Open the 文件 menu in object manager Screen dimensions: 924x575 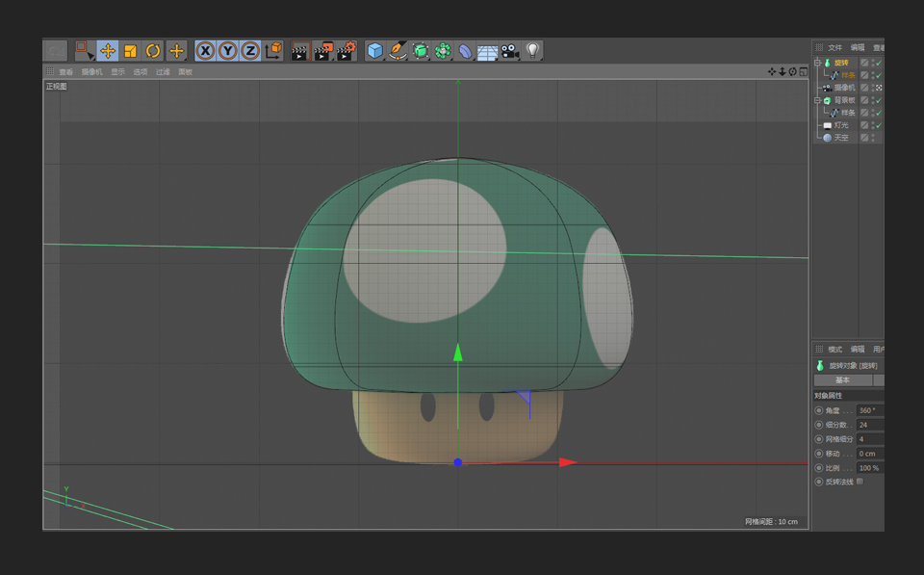coord(834,47)
